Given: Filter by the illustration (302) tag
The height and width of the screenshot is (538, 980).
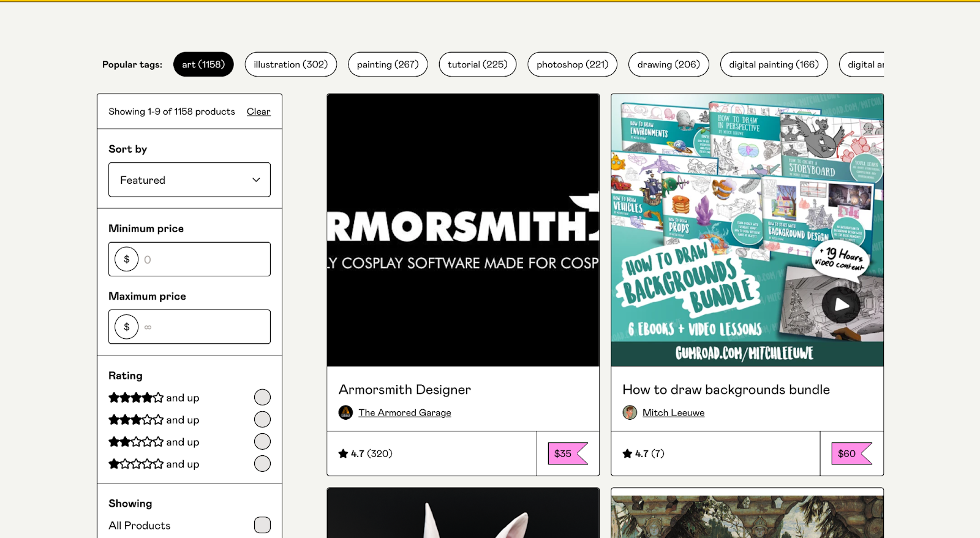Looking at the screenshot, I should tap(291, 64).
